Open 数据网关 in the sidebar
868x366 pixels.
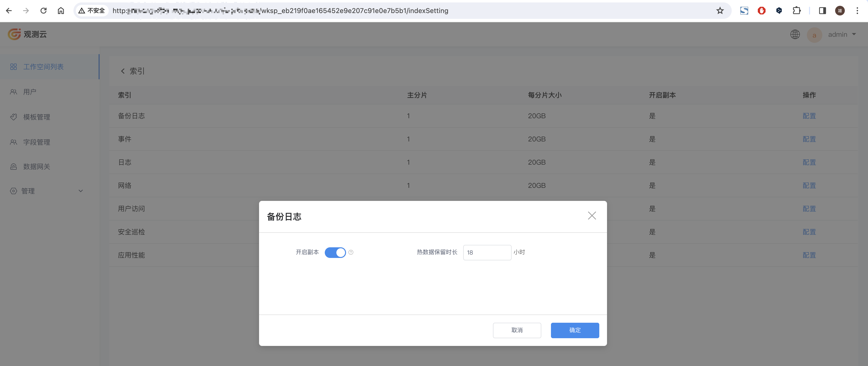pyautogui.click(x=50, y=167)
